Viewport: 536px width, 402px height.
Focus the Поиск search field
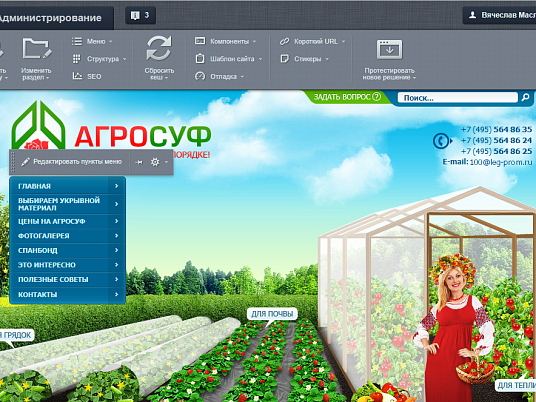[x=458, y=98]
